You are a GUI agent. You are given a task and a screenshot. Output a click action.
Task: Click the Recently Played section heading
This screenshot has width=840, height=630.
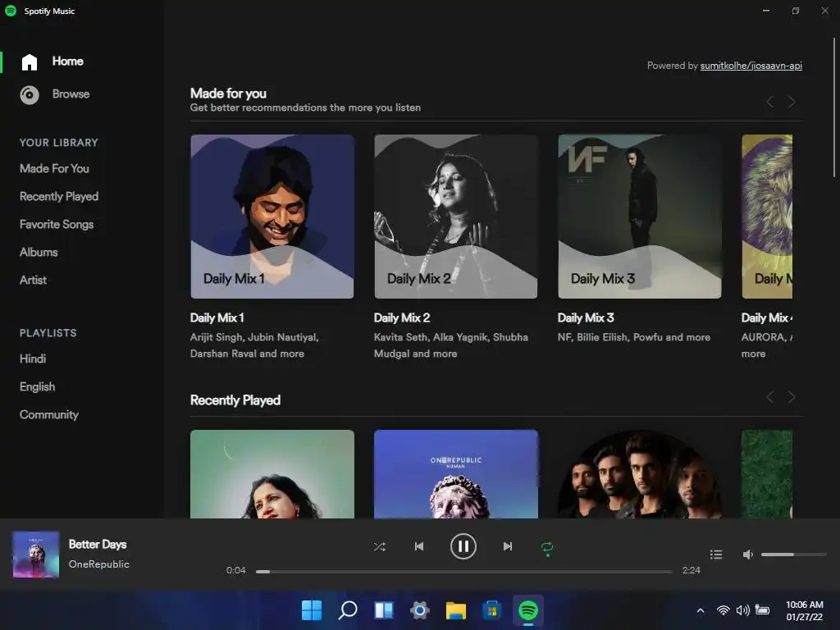click(x=235, y=400)
